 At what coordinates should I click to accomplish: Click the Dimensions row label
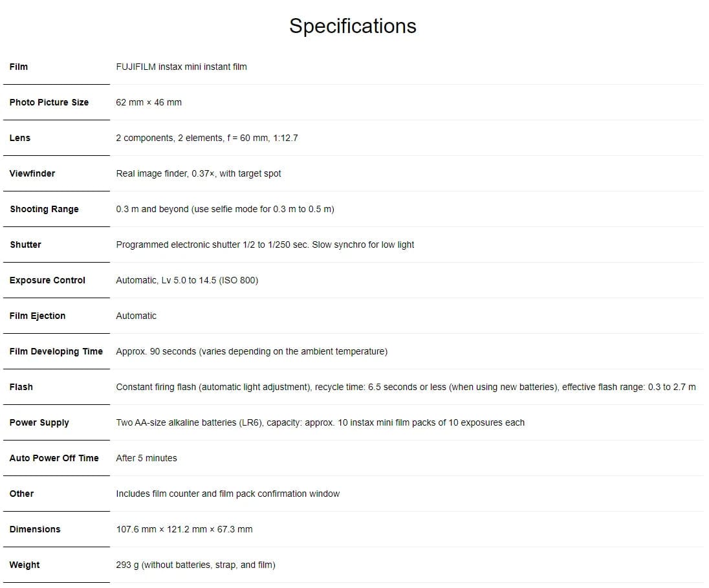tap(35, 529)
